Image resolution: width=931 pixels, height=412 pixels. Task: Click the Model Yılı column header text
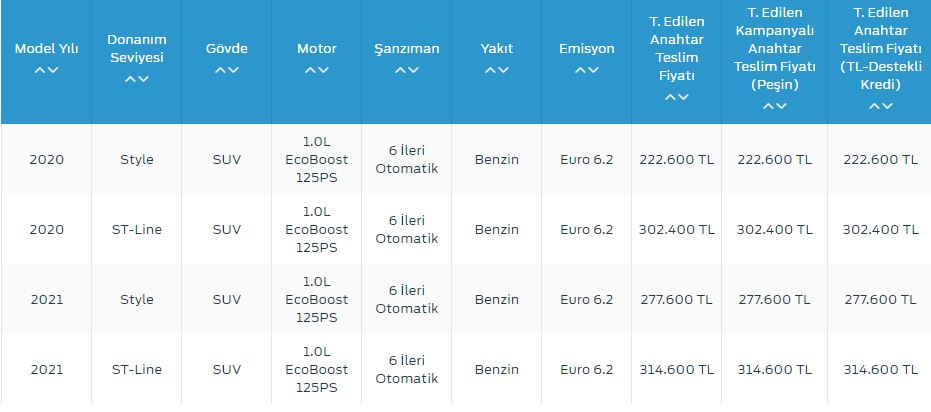click(x=46, y=48)
